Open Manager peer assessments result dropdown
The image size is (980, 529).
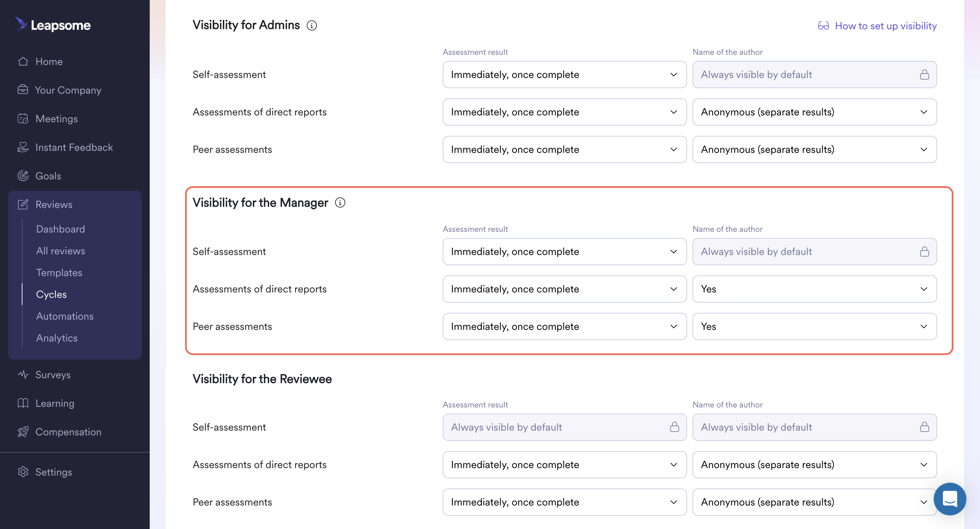coord(565,326)
